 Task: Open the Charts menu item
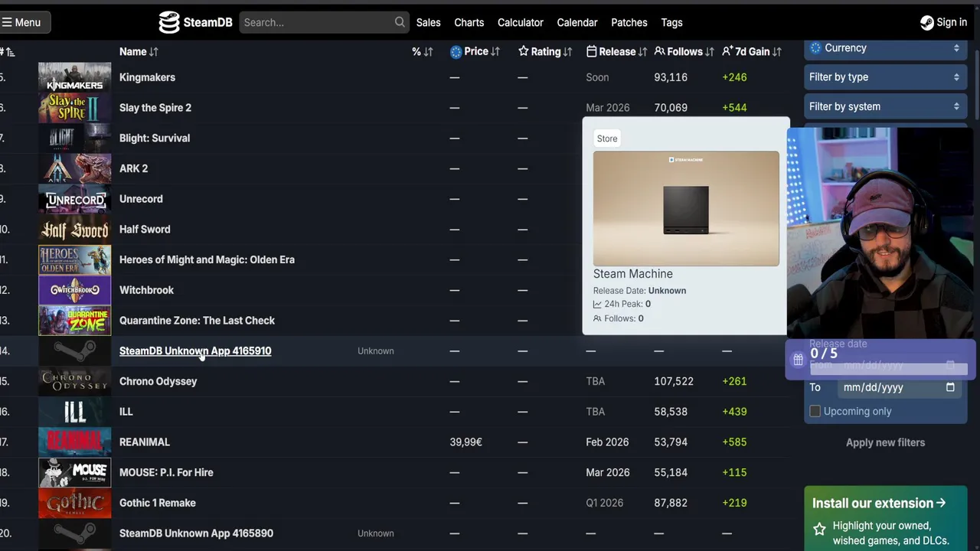(469, 22)
